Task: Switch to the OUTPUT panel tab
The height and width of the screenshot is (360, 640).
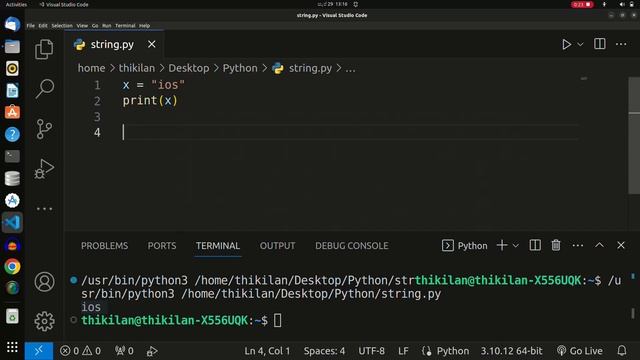Action: pyautogui.click(x=278, y=246)
